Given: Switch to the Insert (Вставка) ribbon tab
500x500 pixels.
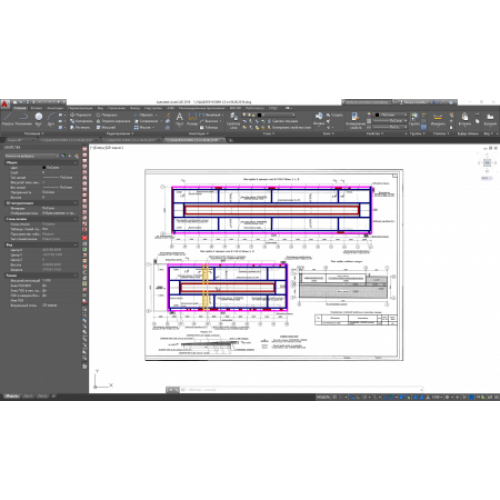Looking at the screenshot, I should point(36,108).
